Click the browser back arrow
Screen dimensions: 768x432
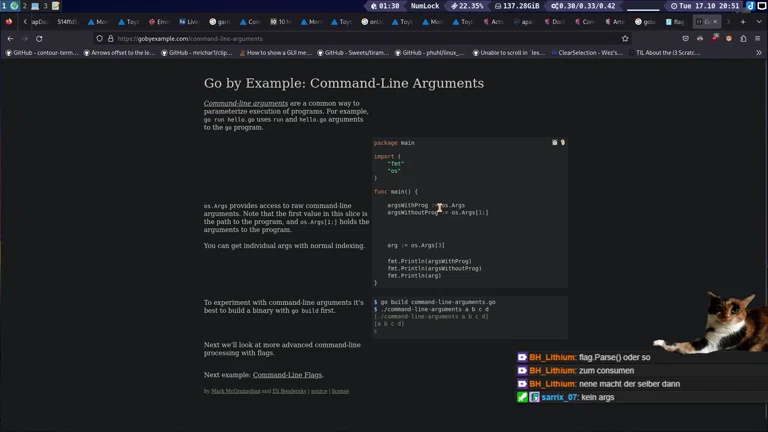pos(10,38)
